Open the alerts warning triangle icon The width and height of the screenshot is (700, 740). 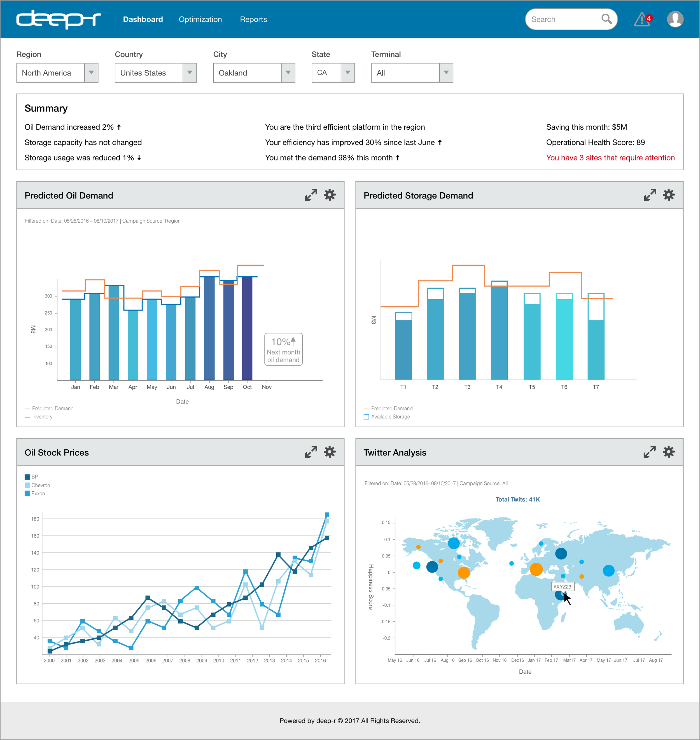tap(642, 19)
